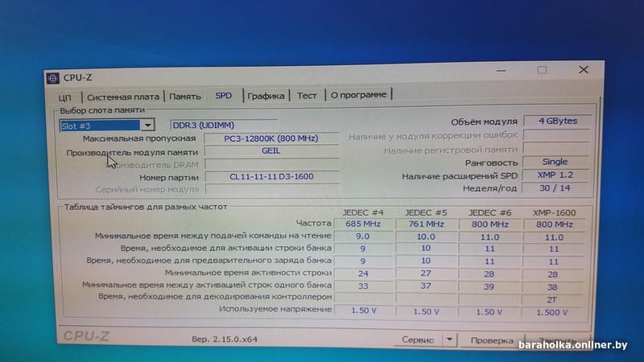Switch to the Графика tab
Viewport: 644px width, 362px height.
tap(266, 96)
